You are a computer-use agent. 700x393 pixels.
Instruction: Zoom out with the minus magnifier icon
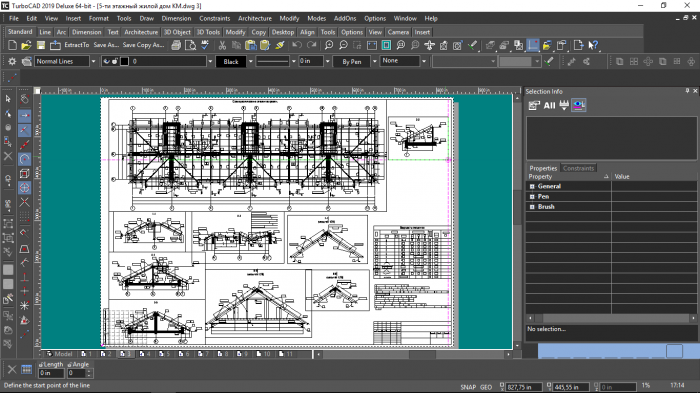(343, 45)
